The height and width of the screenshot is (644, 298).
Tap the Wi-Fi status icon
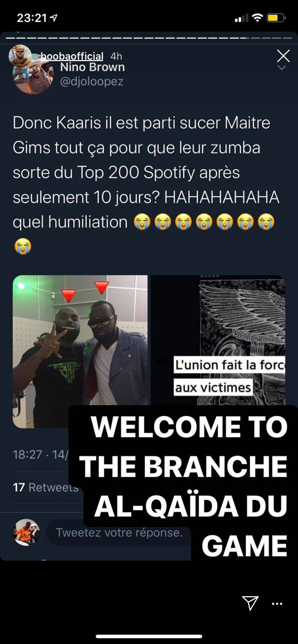[x=257, y=18]
